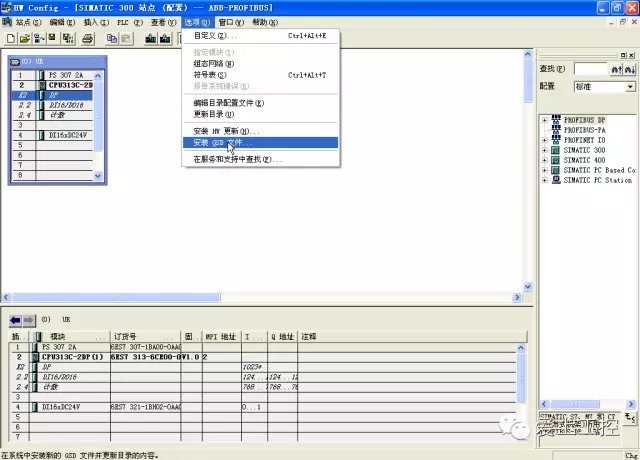Click the 注释 column header
Image resolution: width=640 pixels, height=460 pixels.
(412, 337)
